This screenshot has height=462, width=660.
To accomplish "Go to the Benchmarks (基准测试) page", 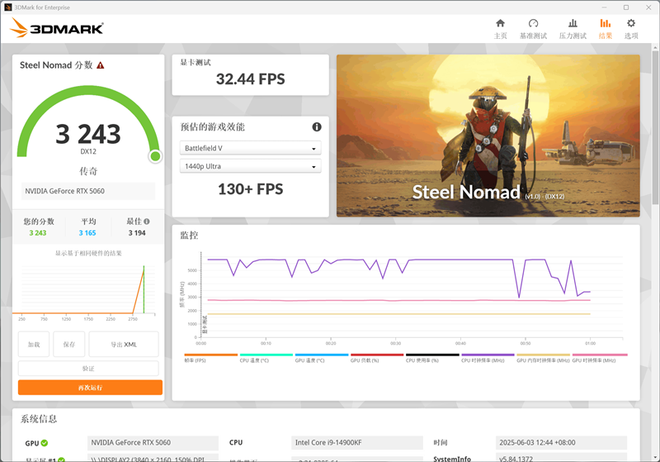I will (x=533, y=27).
